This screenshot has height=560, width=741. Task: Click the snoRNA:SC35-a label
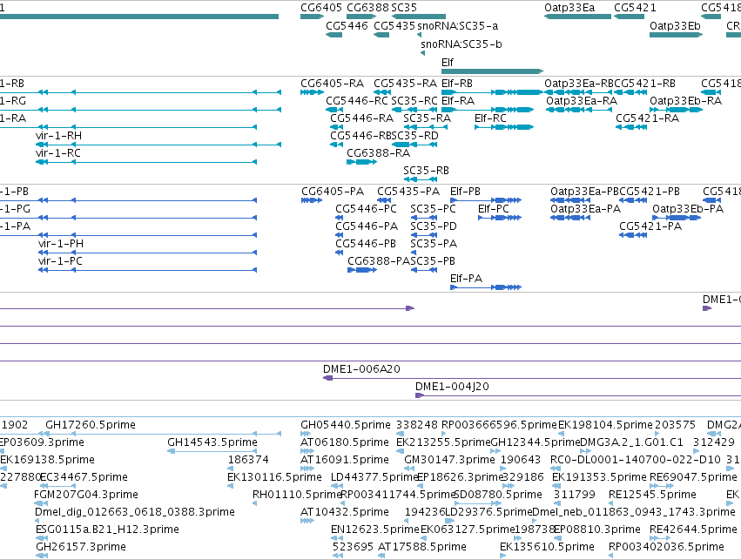(457, 25)
